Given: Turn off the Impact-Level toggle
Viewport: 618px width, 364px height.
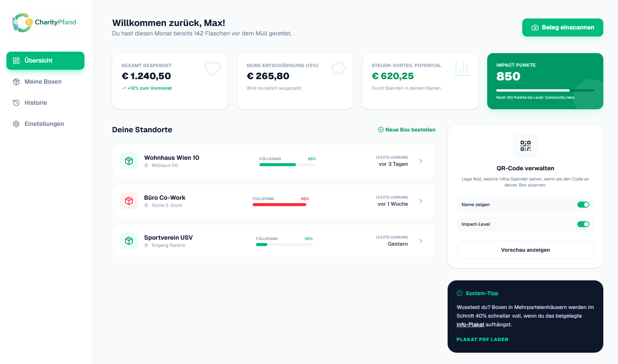Looking at the screenshot, I should click(x=583, y=224).
